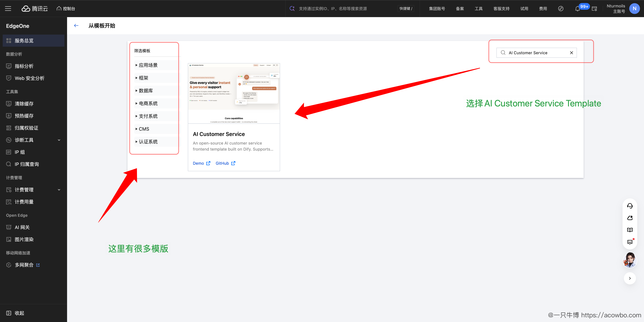
Task: Click the IP 归属查询 magnifier icon
Action: pyautogui.click(x=9, y=164)
